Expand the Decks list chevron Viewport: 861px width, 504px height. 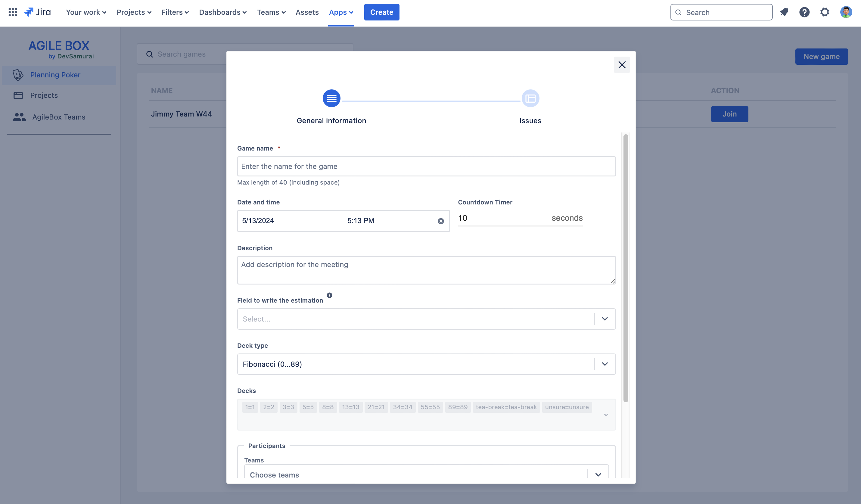[x=606, y=415]
